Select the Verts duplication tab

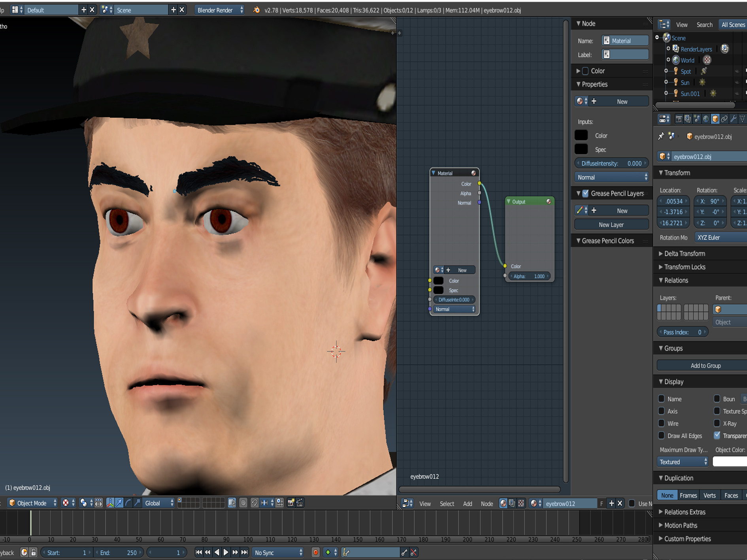(709, 495)
